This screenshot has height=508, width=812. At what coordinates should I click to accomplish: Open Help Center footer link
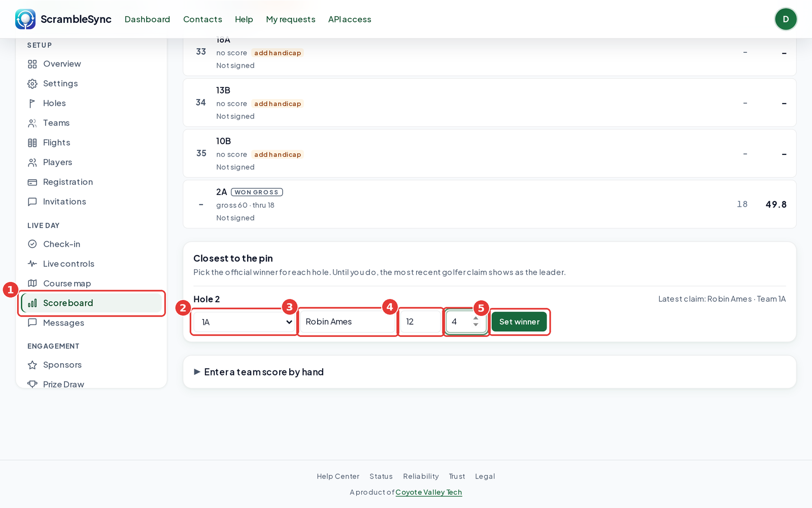pyautogui.click(x=338, y=477)
